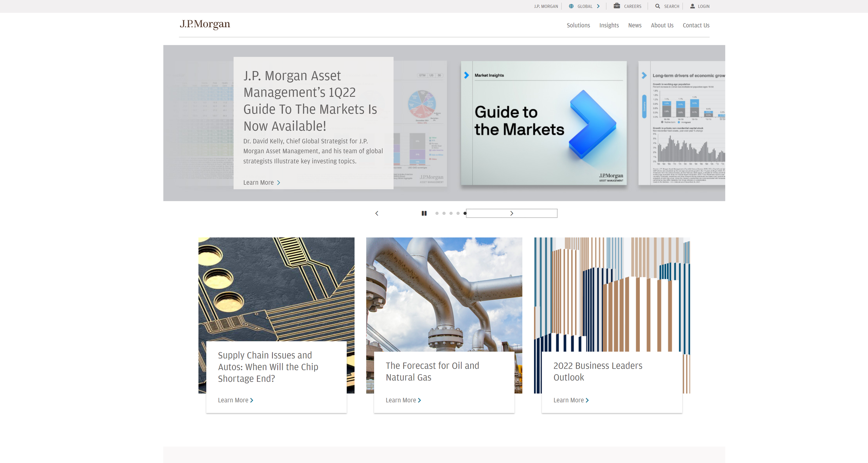Open the CAREERS text link

(x=633, y=6)
